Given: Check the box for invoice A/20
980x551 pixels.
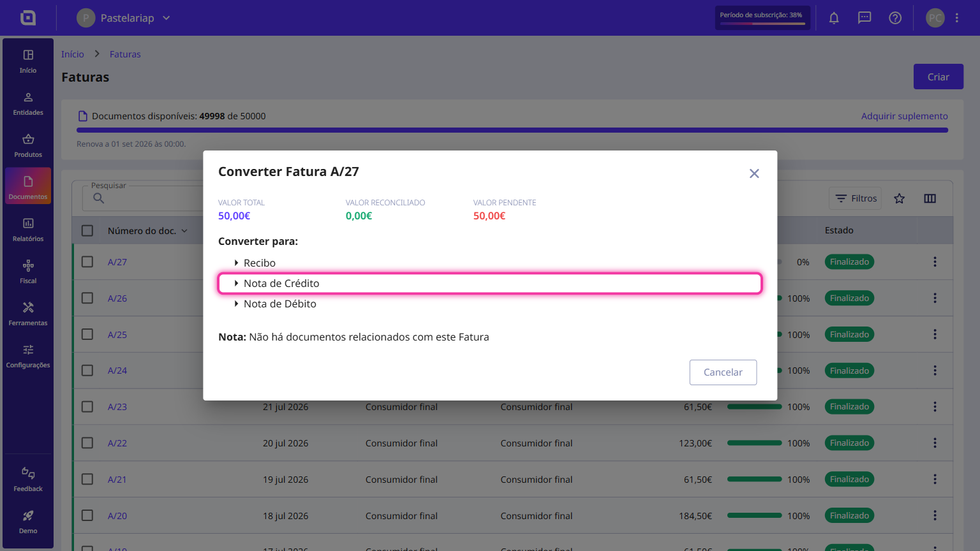Looking at the screenshot, I should (x=87, y=515).
